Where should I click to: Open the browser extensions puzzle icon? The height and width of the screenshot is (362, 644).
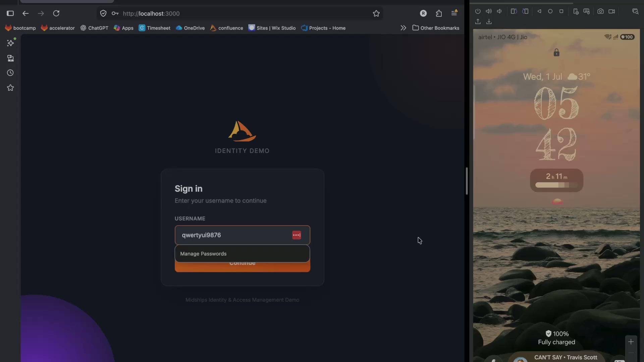439,13
